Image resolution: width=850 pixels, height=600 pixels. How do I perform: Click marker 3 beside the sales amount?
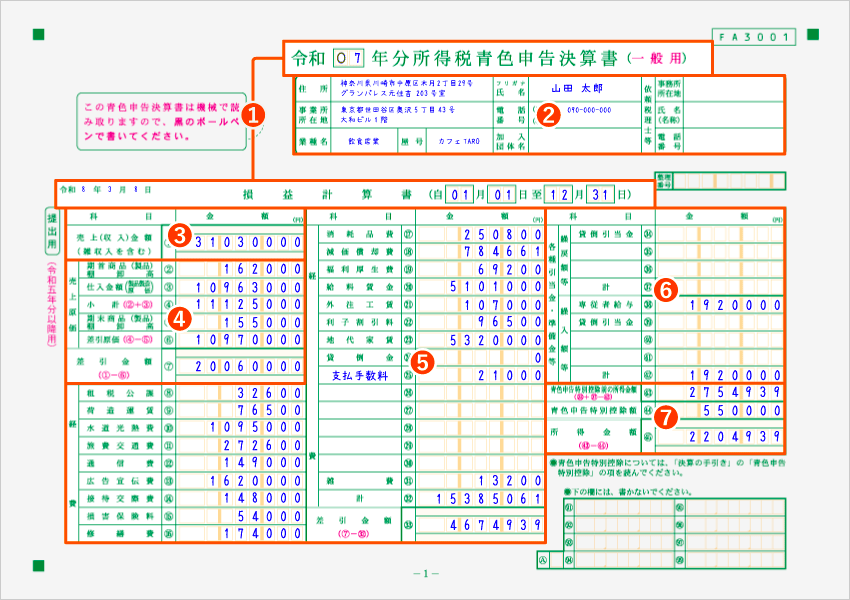[179, 235]
